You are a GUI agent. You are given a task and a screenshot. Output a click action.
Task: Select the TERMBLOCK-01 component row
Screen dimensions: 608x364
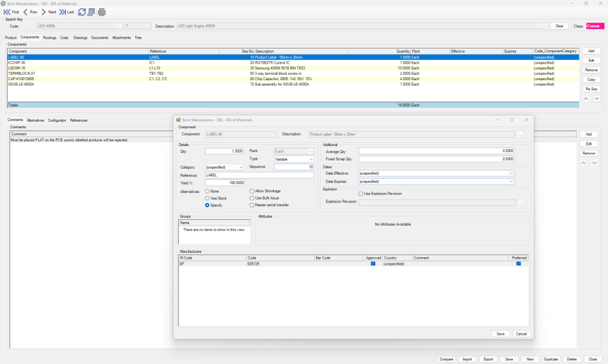(293, 74)
